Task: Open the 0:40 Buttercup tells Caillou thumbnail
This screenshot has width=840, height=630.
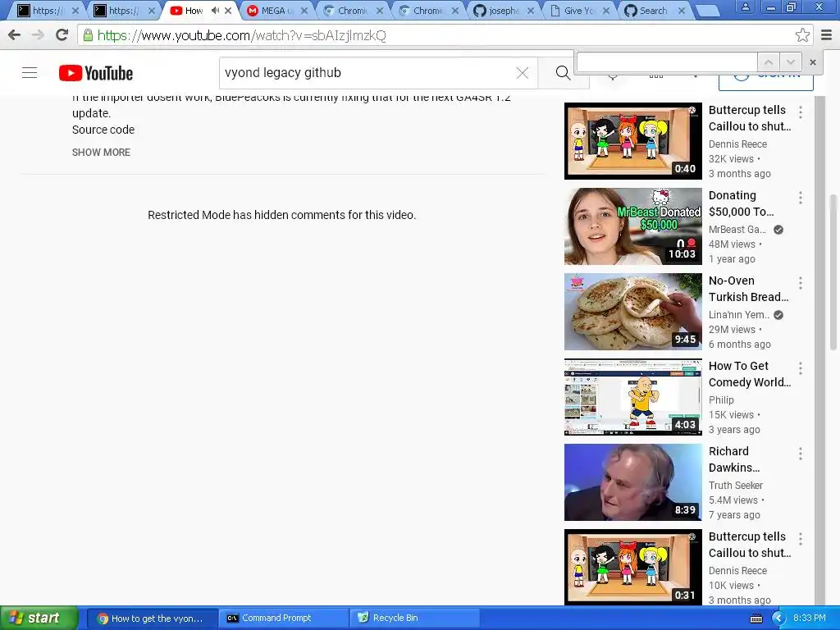Action: pyautogui.click(x=632, y=141)
